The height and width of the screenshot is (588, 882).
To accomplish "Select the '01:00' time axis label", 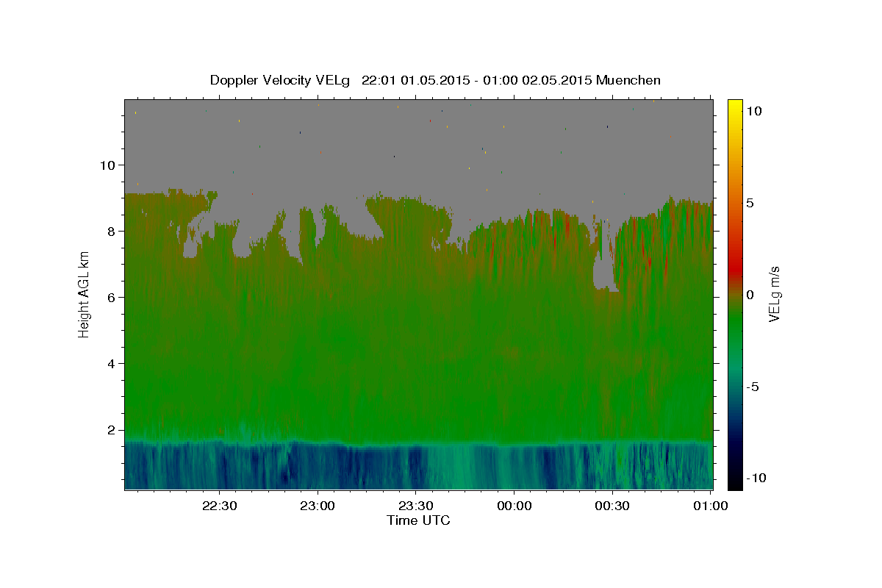I will [711, 506].
